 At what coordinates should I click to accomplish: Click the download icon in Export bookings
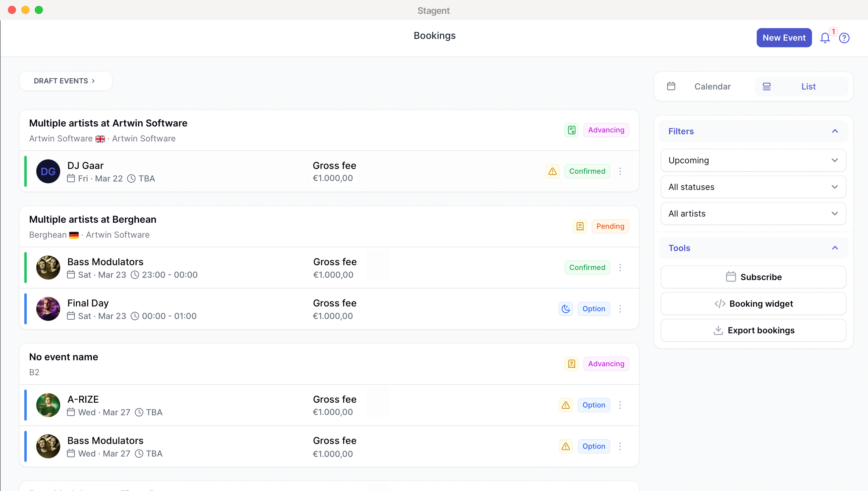718,330
